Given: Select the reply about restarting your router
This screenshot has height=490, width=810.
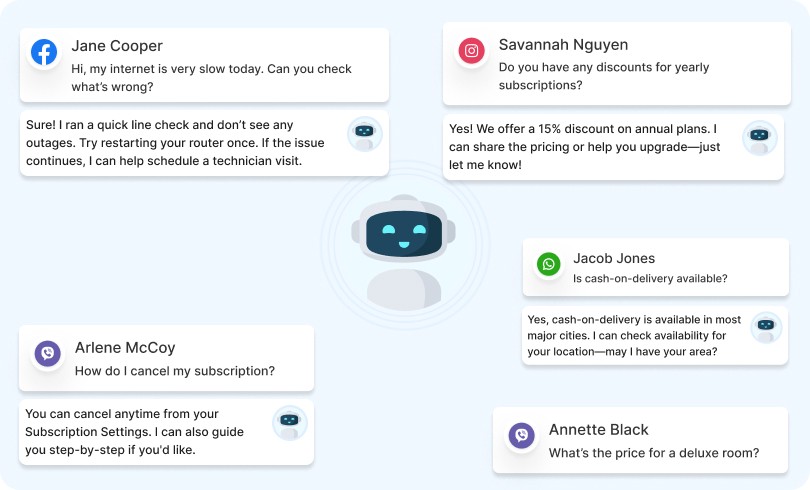Looking at the screenshot, I should tap(180, 143).
